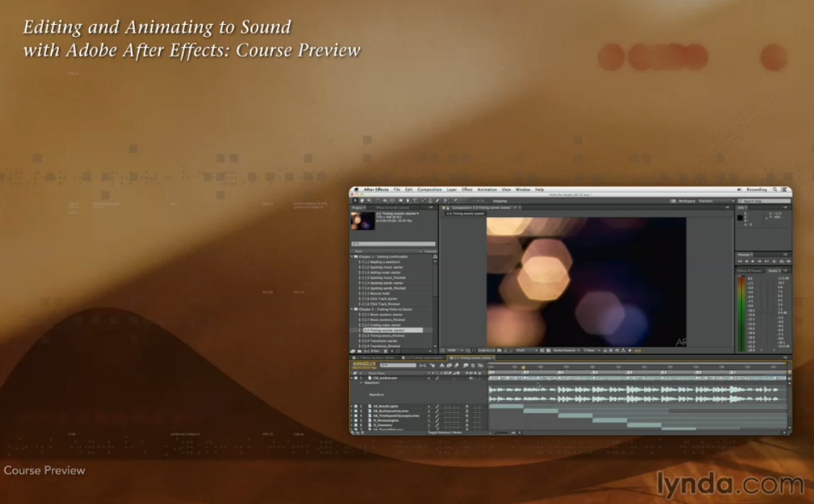Open the Effect menu
This screenshot has height=504, width=814.
pos(467,190)
